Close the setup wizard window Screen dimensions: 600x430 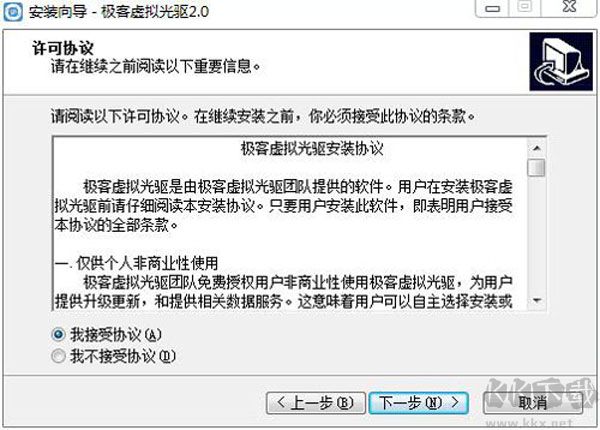click(x=569, y=7)
